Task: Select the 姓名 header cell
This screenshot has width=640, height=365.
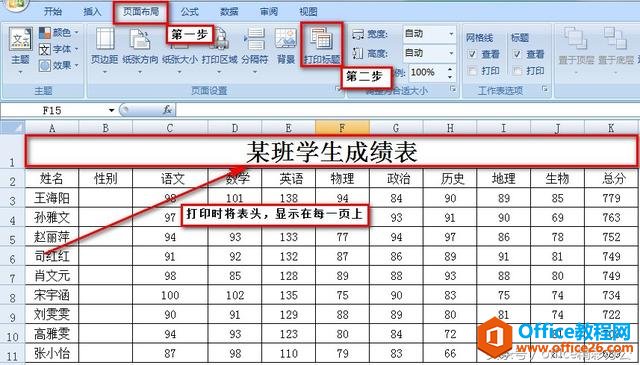Action: [52, 178]
